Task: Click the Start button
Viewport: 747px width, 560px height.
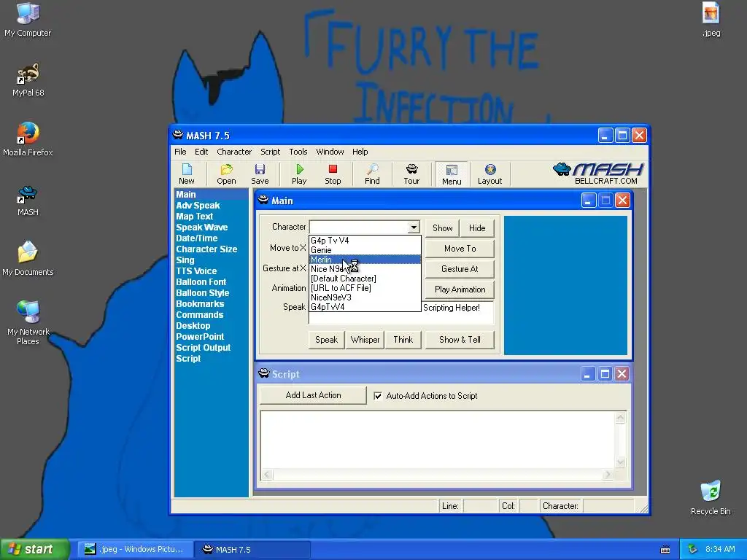Action: (34, 550)
